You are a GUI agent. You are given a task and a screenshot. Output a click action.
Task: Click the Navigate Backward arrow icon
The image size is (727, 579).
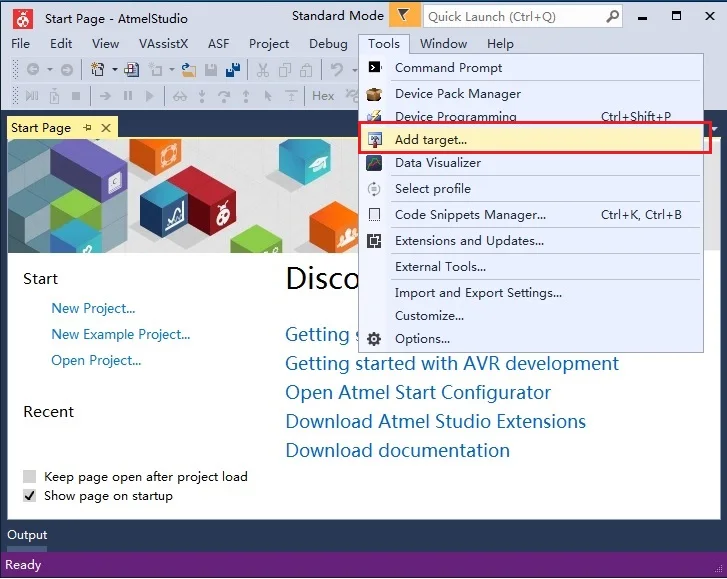33,70
